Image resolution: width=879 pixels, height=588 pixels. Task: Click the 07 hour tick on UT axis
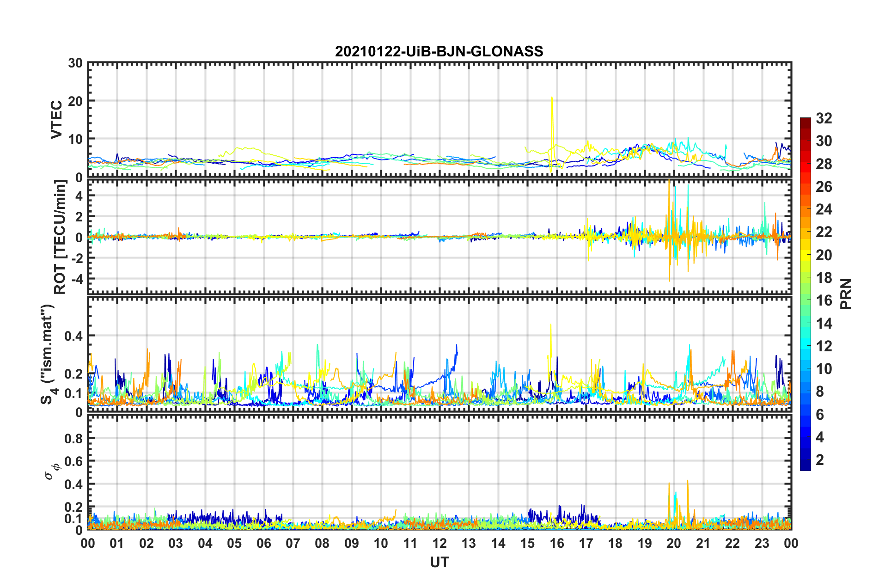[x=293, y=543]
